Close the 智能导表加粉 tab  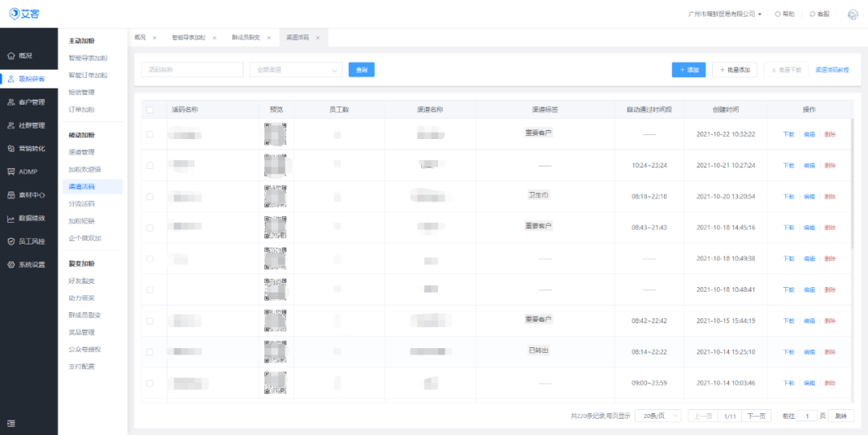(215, 38)
